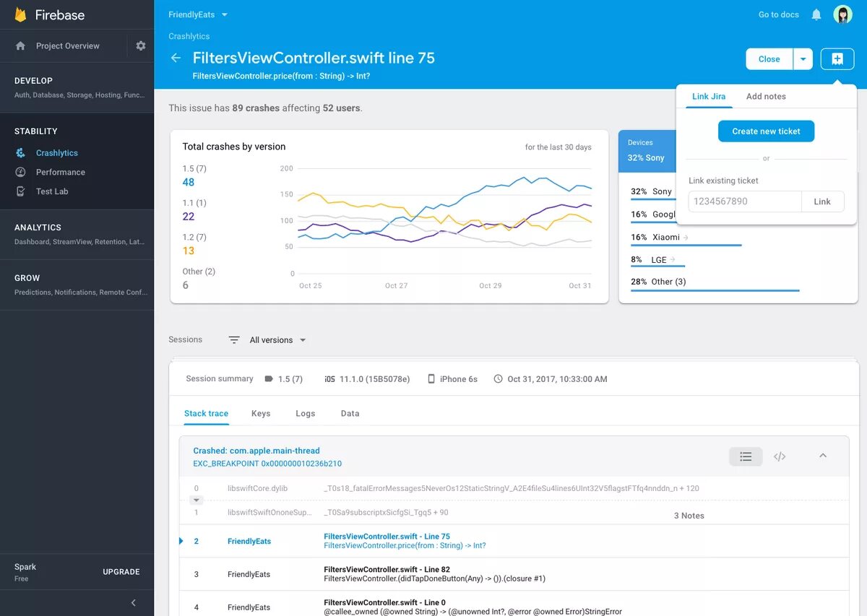This screenshot has width=867, height=616.
Task: Open the GROW section
Action: pyautogui.click(x=77, y=285)
